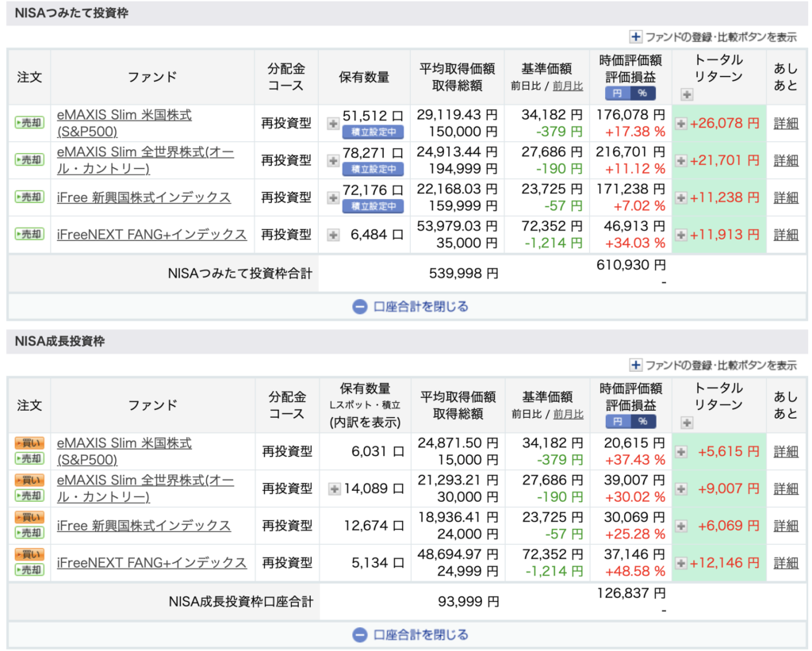Expand quantity details for 78,271口 holding
The height and width of the screenshot is (651, 812).
(333, 161)
